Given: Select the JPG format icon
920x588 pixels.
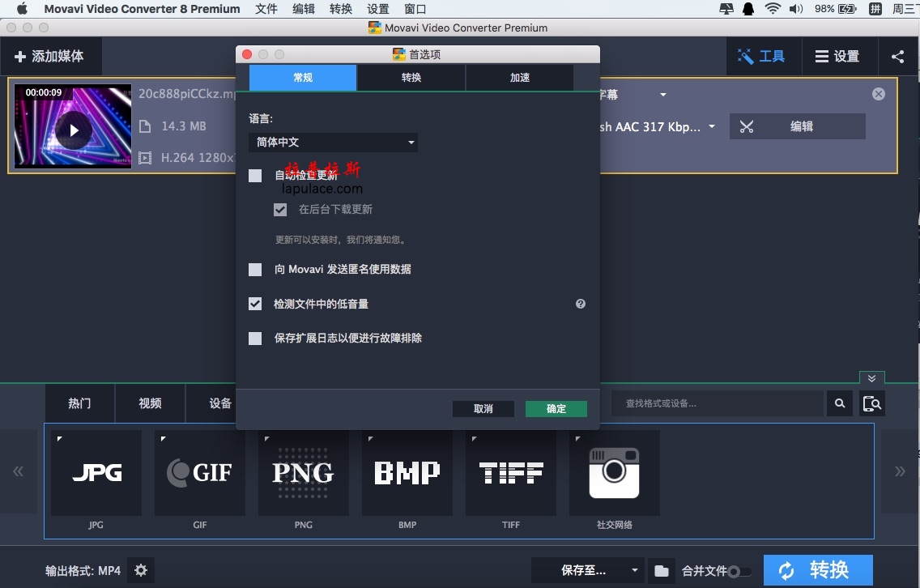Looking at the screenshot, I should (x=96, y=473).
